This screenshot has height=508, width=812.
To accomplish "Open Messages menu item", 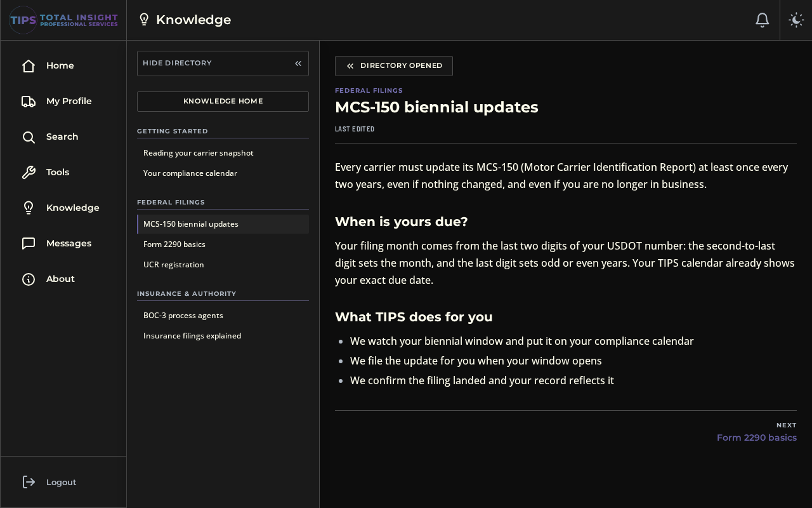I will 69,243.
